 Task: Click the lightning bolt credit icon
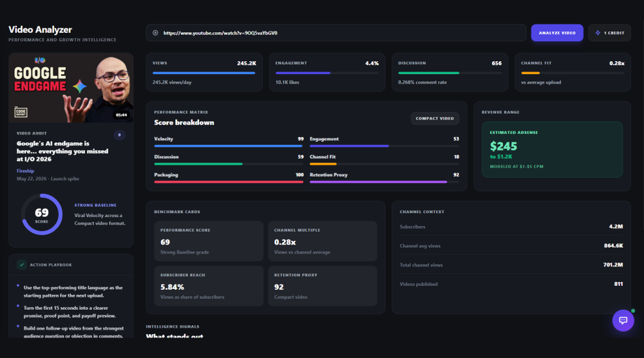598,33
